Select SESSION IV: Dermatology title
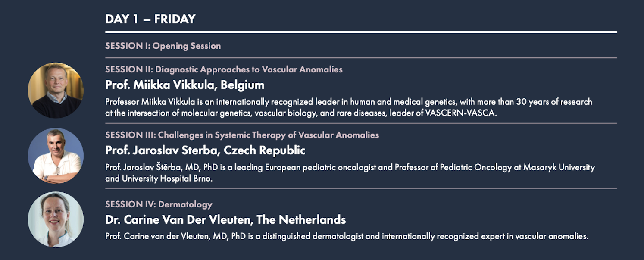This screenshot has height=260, width=644. pos(159,204)
